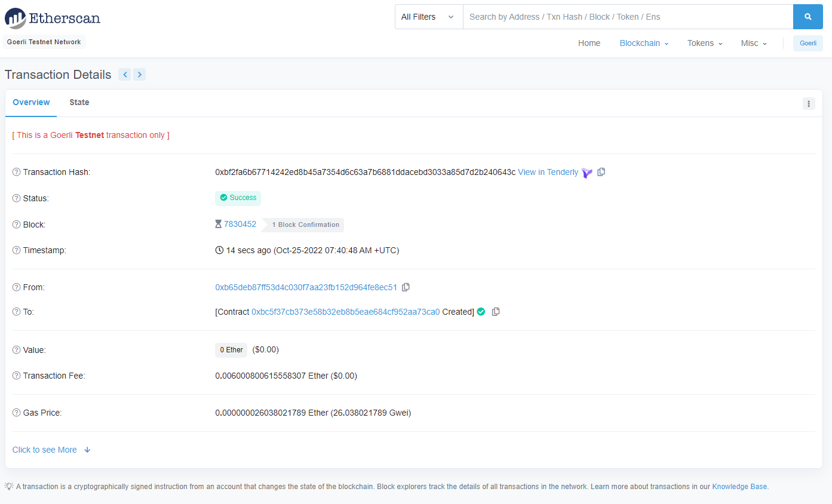Open block 7830452 details
The image size is (832, 504).
coord(241,224)
